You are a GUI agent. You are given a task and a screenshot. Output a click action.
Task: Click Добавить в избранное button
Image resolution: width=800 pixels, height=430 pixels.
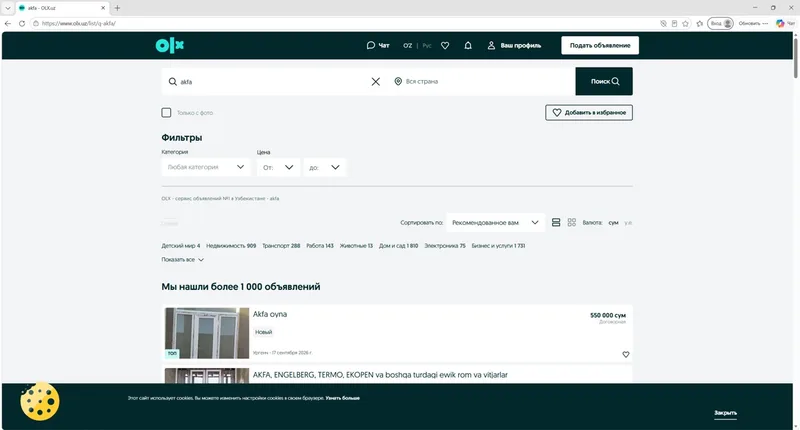(589, 113)
